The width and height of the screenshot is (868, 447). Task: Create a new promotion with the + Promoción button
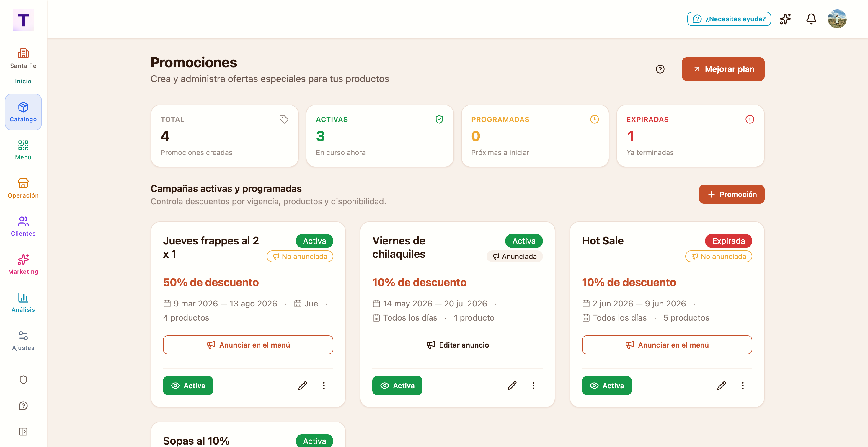[x=732, y=194]
